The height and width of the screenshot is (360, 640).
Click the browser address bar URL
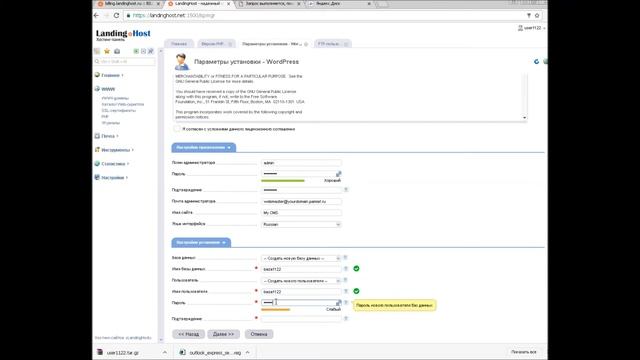click(173, 15)
